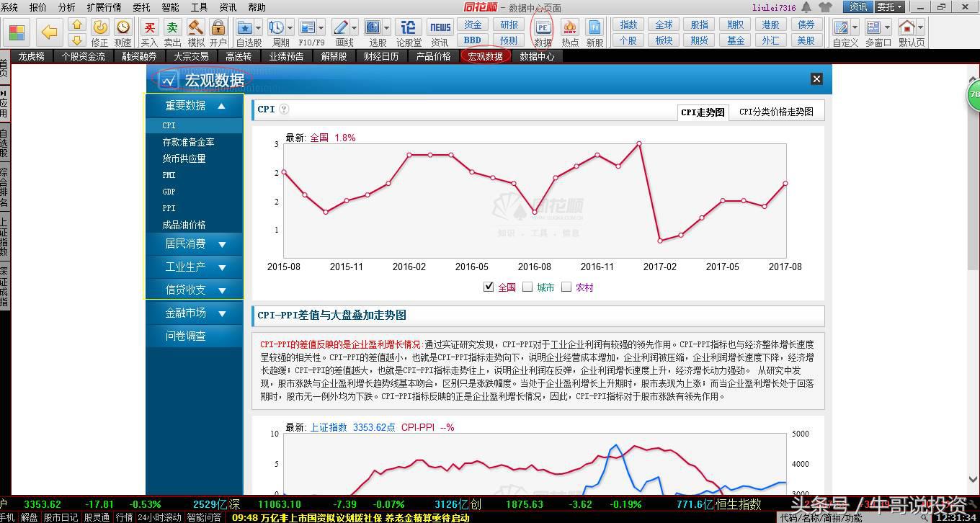Open the 周期 dropdown arrow
980x523 pixels.
pos(290,28)
